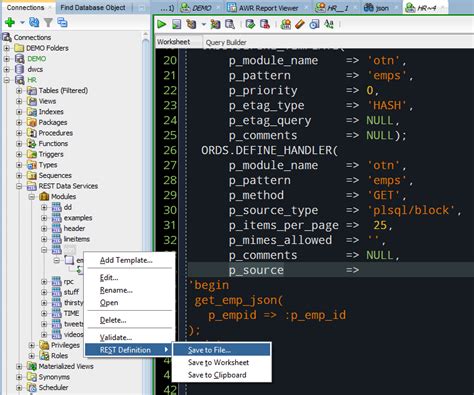Image resolution: width=474 pixels, height=395 pixels.
Task: Select the Types tree node
Action: coord(48,165)
